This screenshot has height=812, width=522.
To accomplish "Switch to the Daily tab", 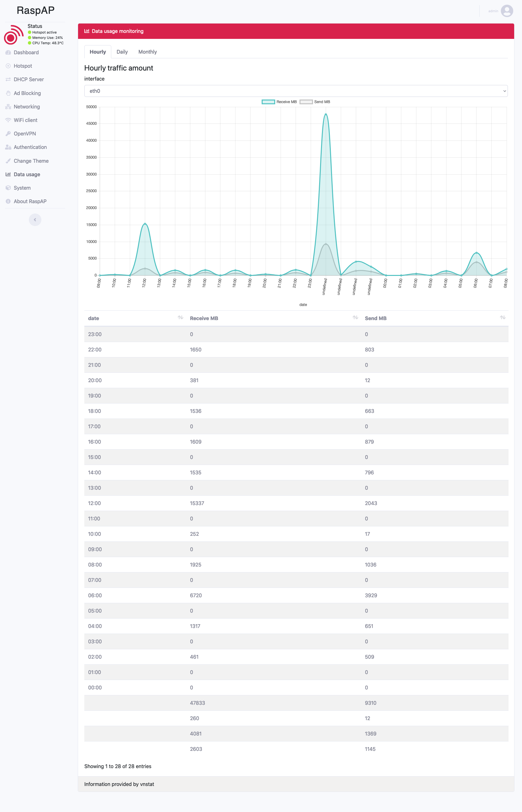I will 122,51.
